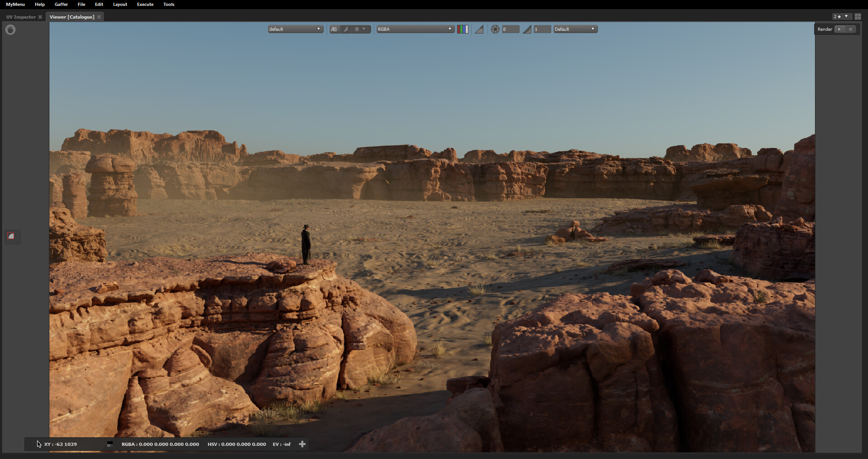Select the hand pan tool on the left edge
This screenshot has height=459, width=868.
point(10,29)
